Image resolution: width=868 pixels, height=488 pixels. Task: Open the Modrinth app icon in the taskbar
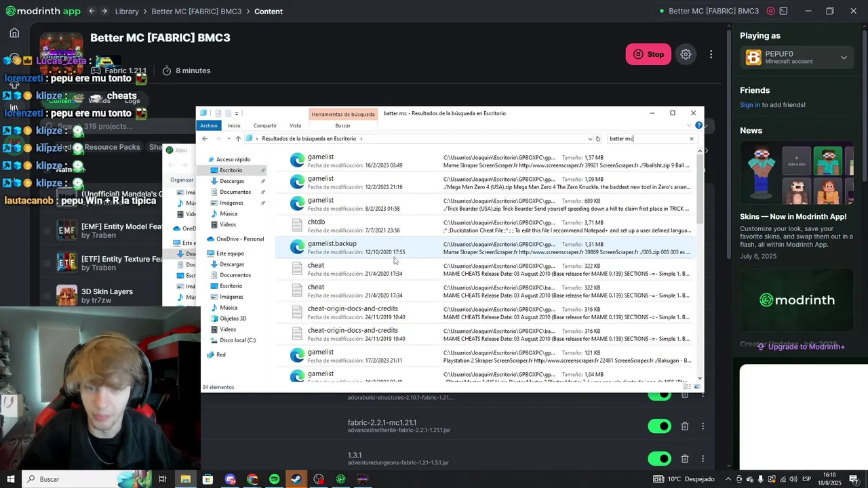341,479
